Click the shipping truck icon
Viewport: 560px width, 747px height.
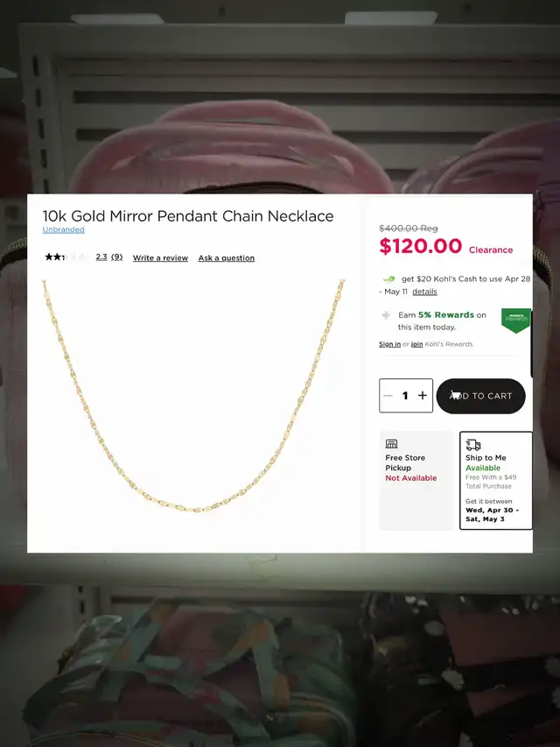(x=472, y=445)
